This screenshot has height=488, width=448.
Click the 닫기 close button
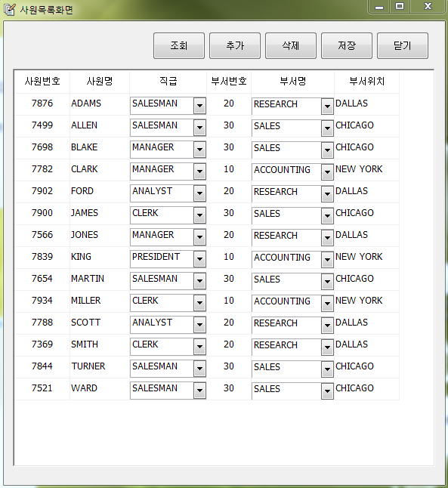(402, 46)
